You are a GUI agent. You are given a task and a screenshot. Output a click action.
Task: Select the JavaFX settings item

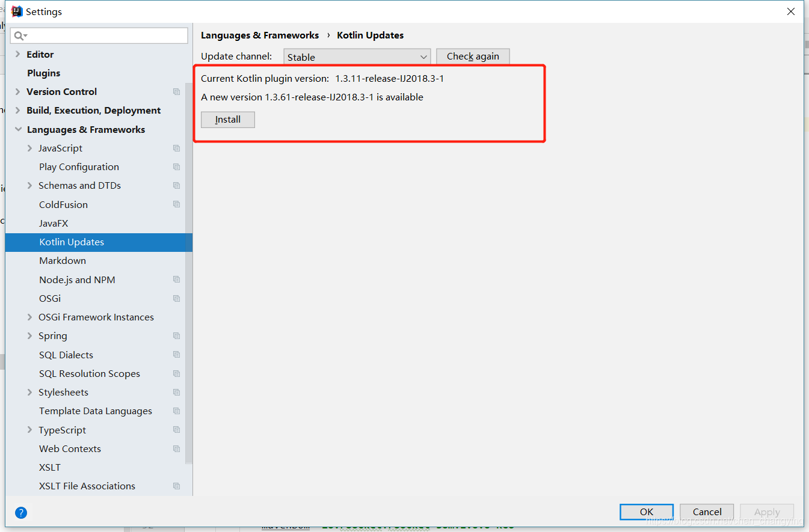54,224
